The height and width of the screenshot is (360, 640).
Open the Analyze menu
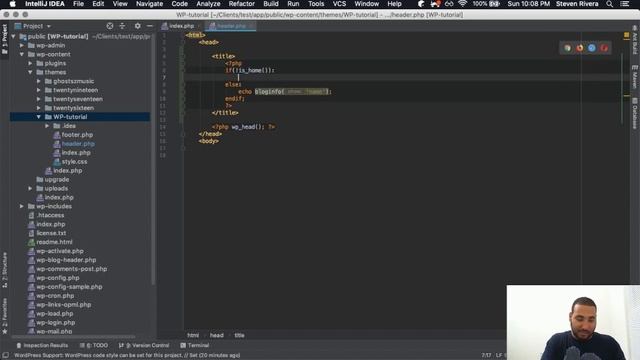click(208, 4)
